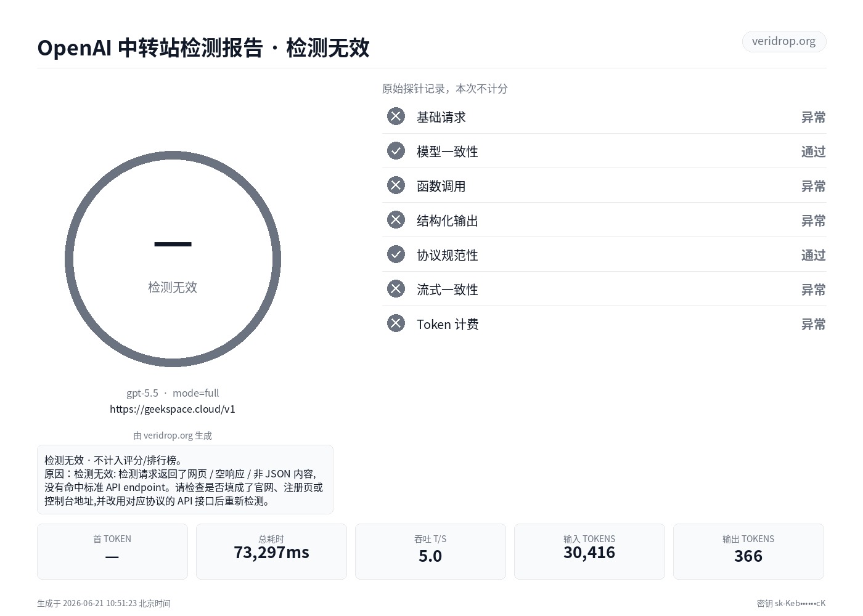
Task: Click the 由 veridrop.org 生成 attribution text
Action: click(173, 436)
